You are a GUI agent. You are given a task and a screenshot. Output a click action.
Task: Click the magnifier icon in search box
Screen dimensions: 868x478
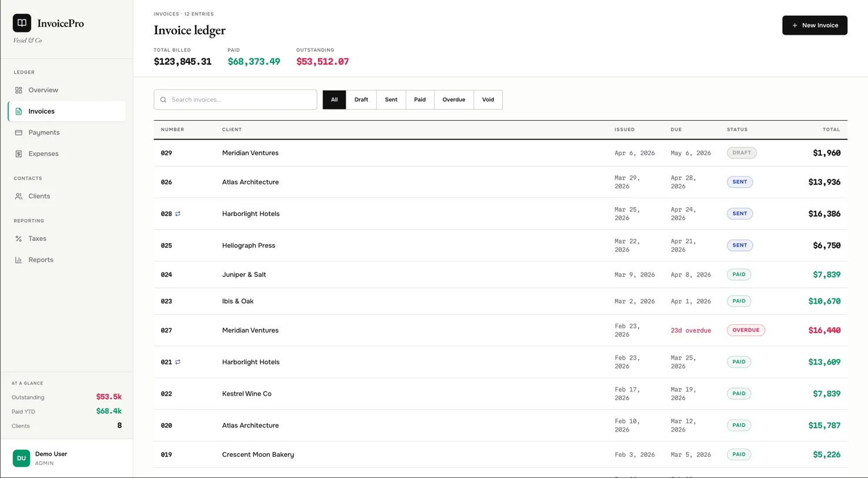tap(163, 100)
